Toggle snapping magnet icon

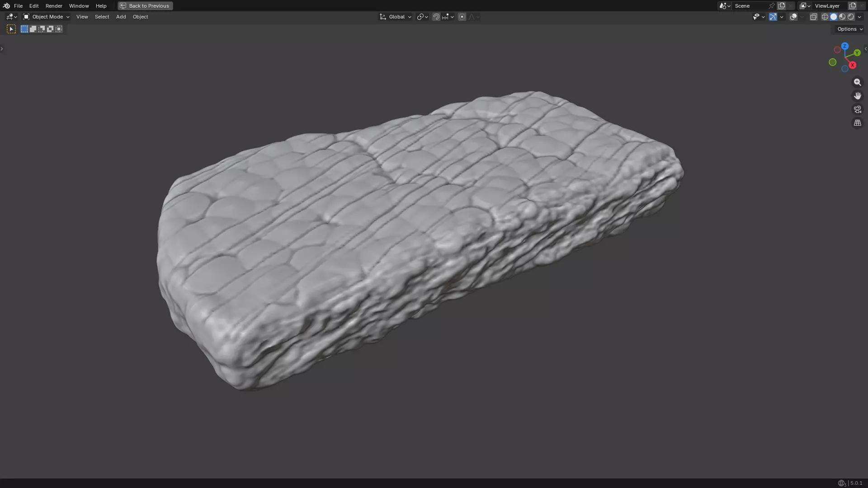(x=436, y=17)
